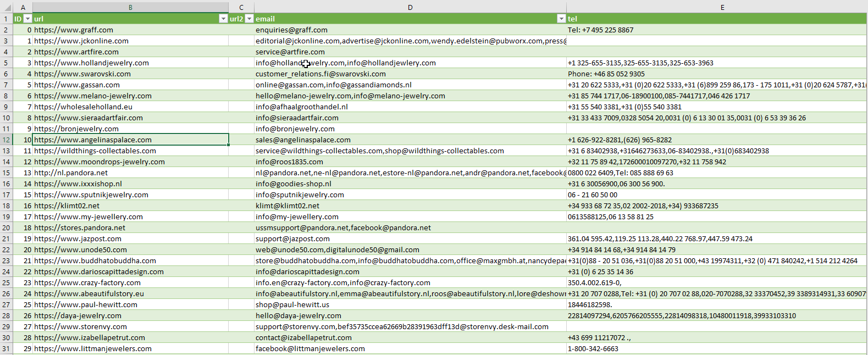Select email cell info@roos1835.com
This screenshot has height=355, width=868.
[410, 162]
